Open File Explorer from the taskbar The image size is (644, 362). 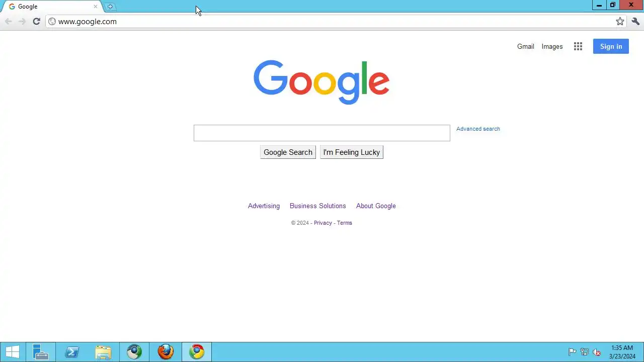click(x=103, y=352)
